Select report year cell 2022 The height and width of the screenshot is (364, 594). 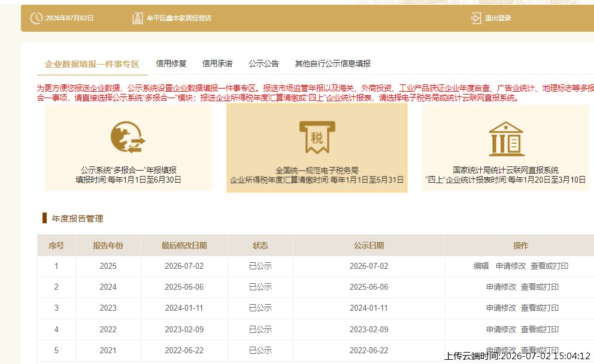pos(108,329)
